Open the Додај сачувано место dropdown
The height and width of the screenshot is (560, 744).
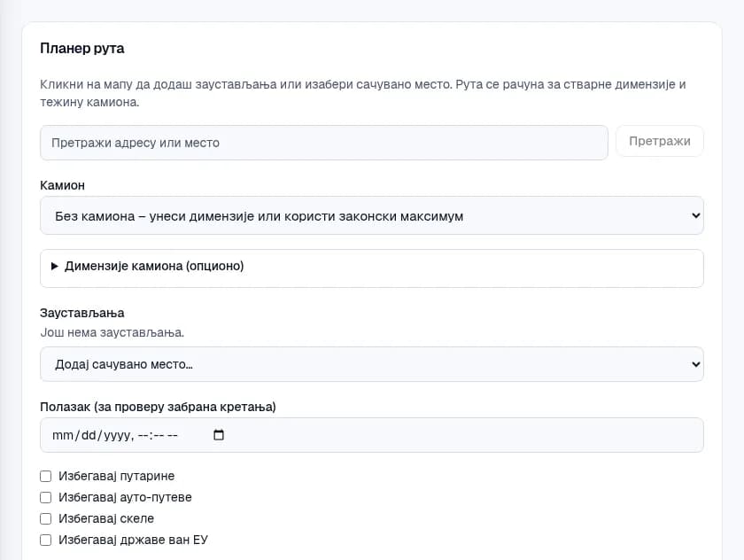coord(371,364)
